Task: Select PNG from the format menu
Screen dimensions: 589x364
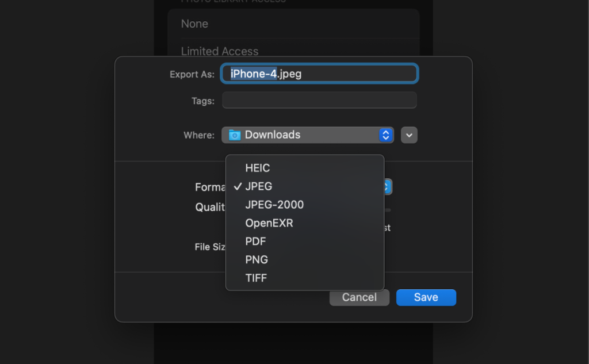Action: [257, 260]
